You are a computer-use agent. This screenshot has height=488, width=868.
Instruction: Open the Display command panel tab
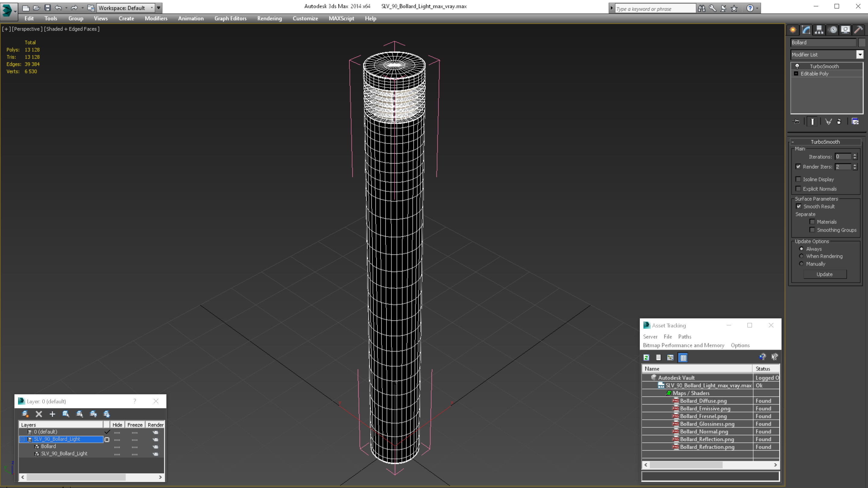(845, 30)
